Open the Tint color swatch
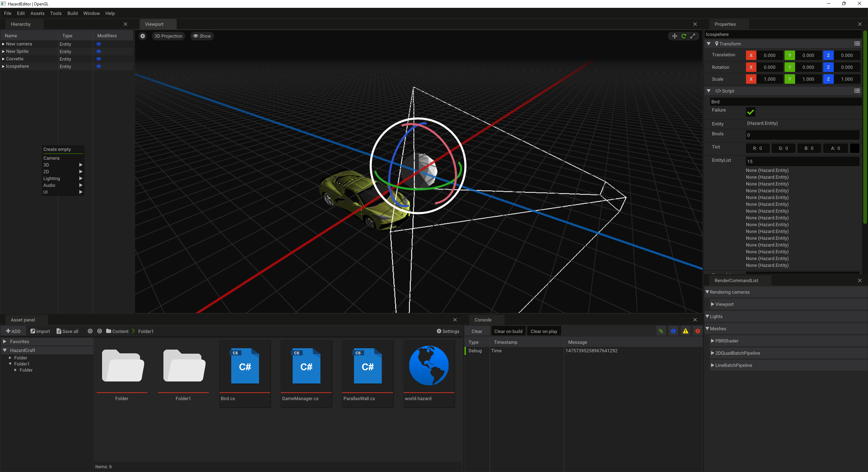868x472 pixels. (x=855, y=148)
